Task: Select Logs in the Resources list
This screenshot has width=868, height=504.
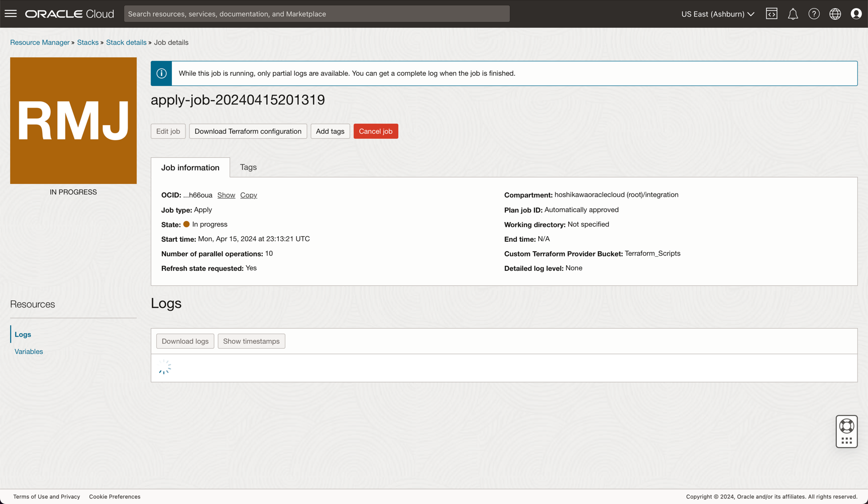Action: [23, 334]
